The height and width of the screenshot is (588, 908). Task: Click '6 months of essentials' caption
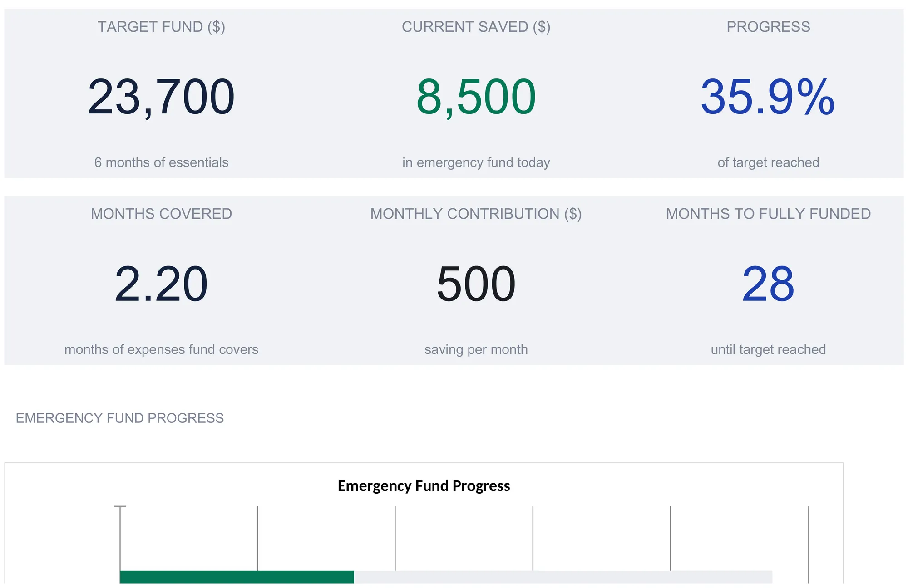pyautogui.click(x=161, y=162)
